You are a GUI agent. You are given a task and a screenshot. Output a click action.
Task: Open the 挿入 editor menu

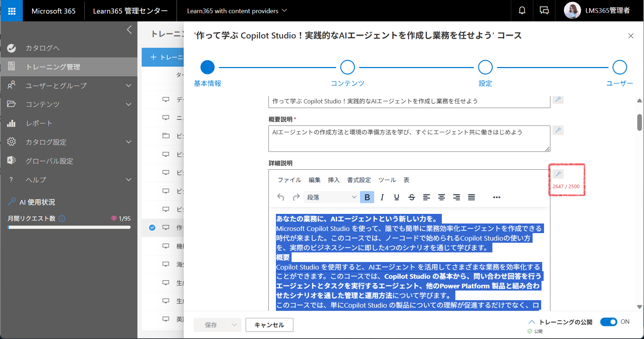pyautogui.click(x=334, y=180)
